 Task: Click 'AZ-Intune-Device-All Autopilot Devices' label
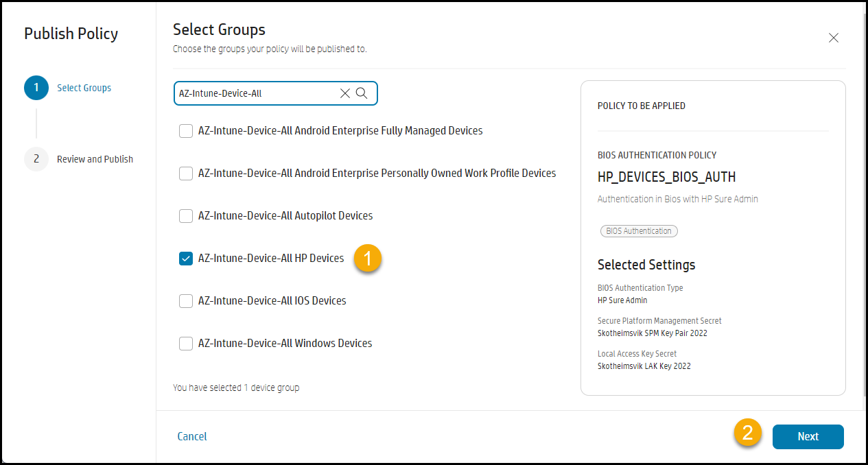coord(285,215)
